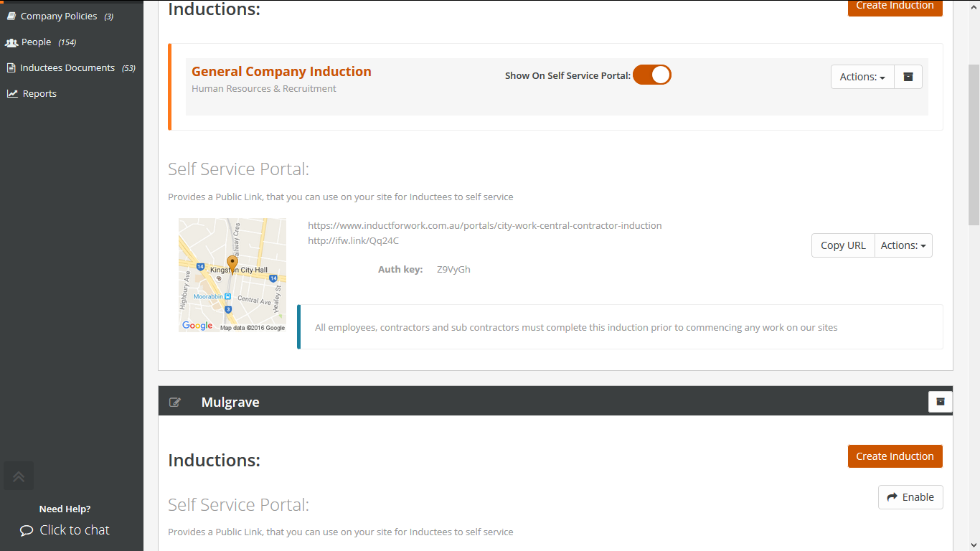Open the Reports section in the sidebar
Screen dimensions: 980x551
39,93
